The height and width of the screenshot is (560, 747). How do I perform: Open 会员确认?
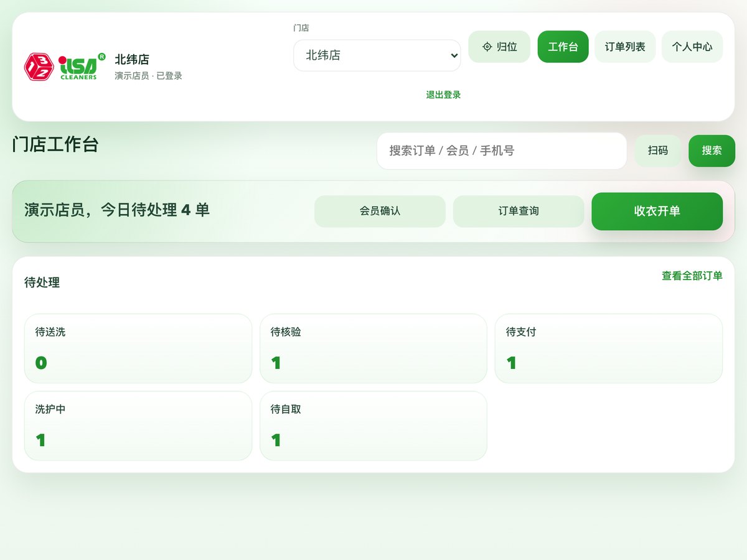tap(380, 211)
